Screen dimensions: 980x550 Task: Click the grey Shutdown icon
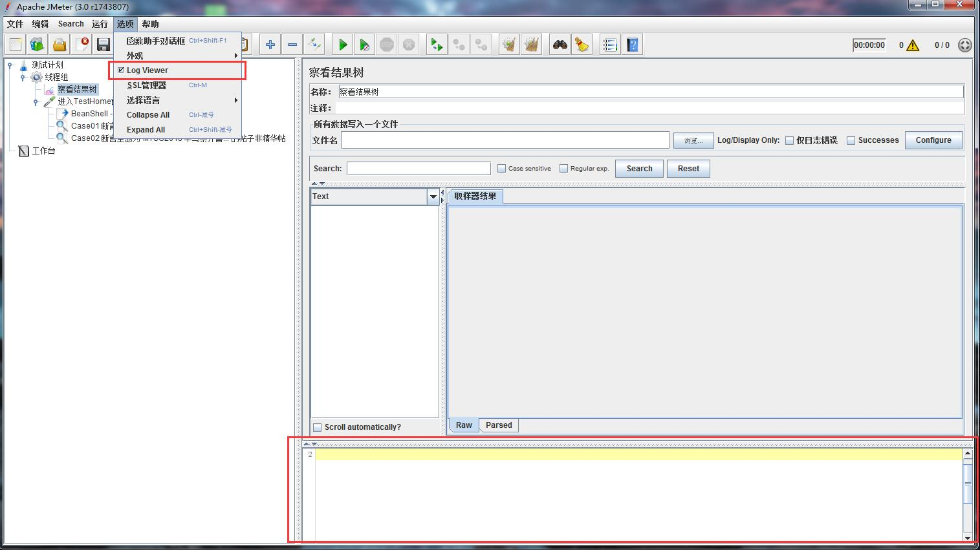point(409,45)
